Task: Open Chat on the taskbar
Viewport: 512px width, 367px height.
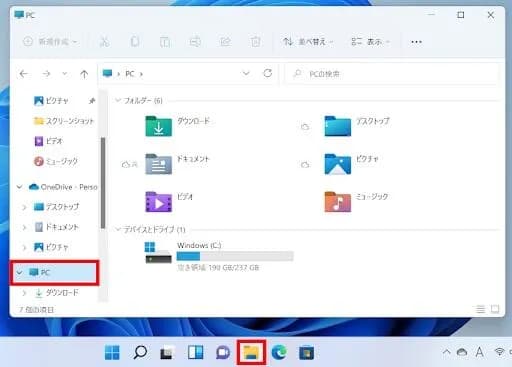Action: point(223,353)
